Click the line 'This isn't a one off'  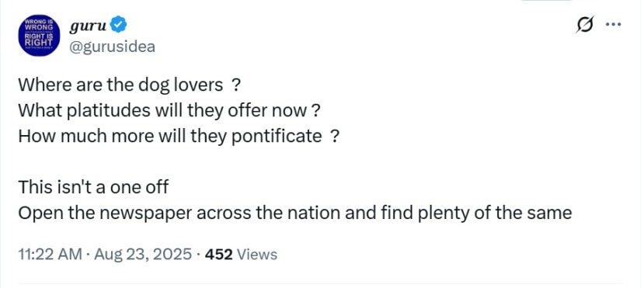[x=93, y=188]
